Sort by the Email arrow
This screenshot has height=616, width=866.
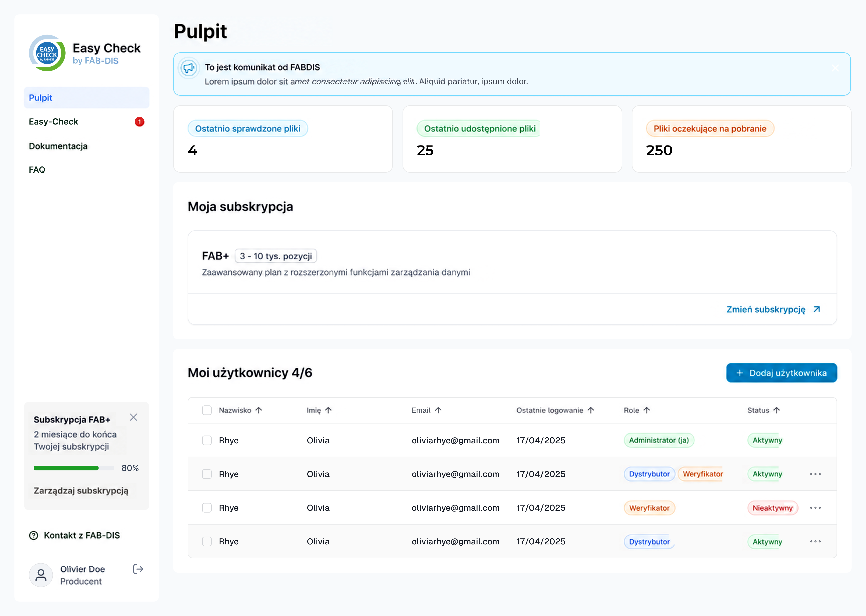tap(438, 410)
